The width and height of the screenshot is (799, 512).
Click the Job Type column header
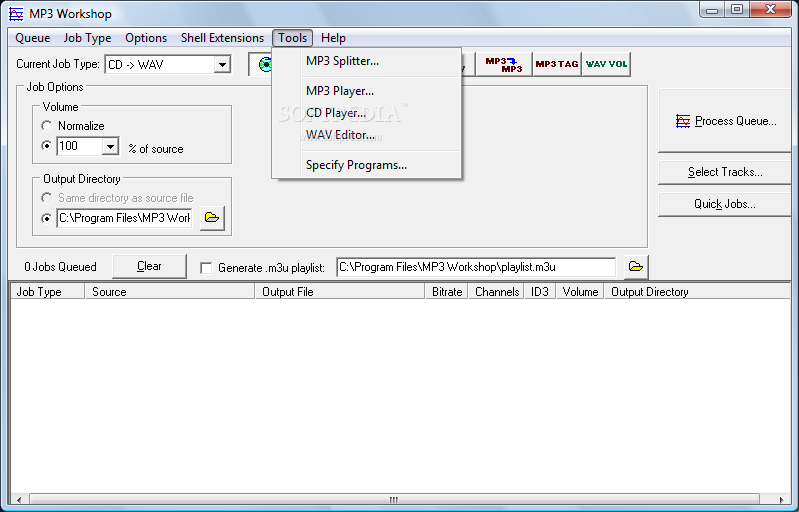click(x=47, y=292)
